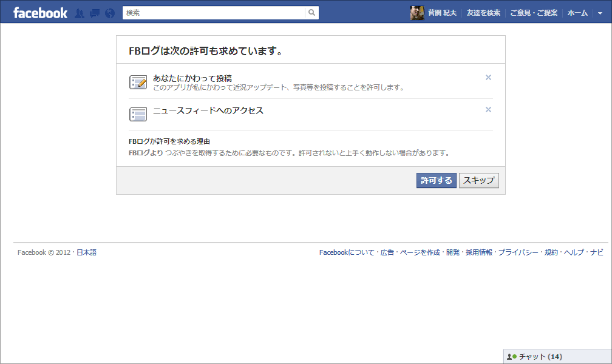
Task: Open 規約 footer link
Action: click(x=551, y=252)
